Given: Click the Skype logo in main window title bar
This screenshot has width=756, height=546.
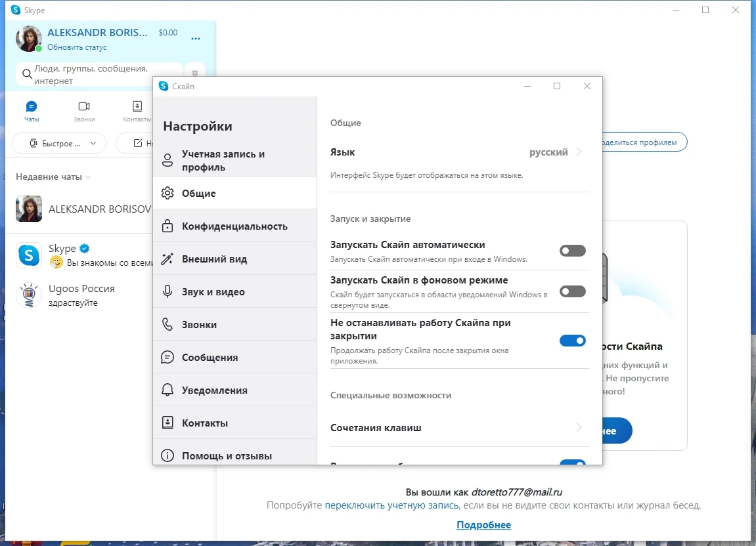Looking at the screenshot, I should click(16, 10).
